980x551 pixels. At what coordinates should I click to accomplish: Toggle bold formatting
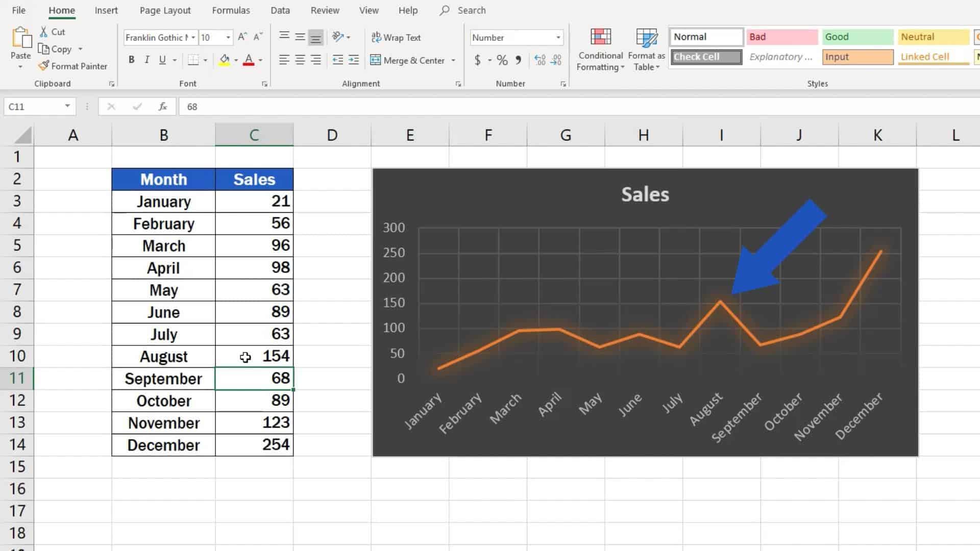(x=131, y=60)
